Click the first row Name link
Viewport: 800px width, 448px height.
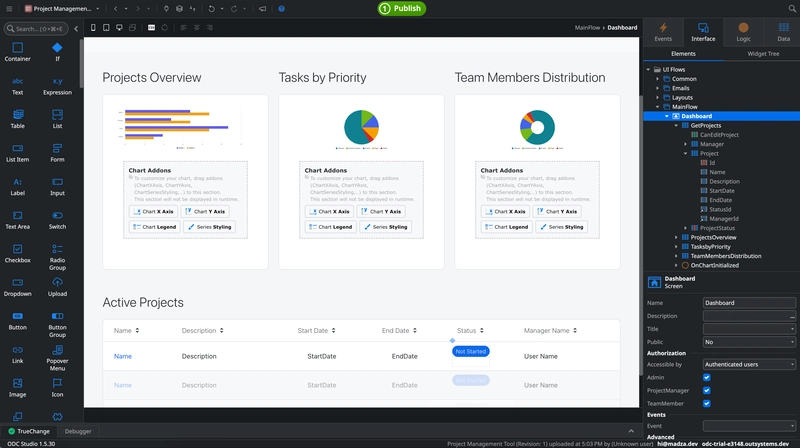click(x=122, y=356)
